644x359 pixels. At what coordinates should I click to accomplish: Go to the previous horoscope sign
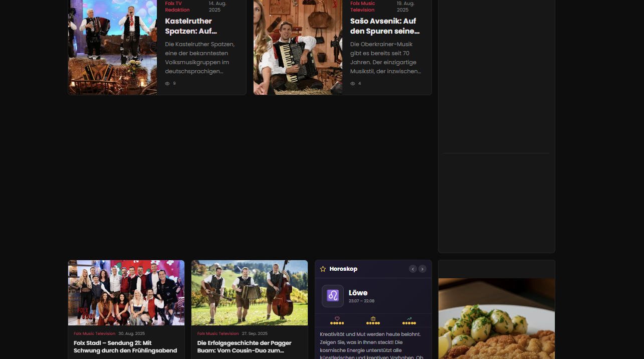pos(413,269)
